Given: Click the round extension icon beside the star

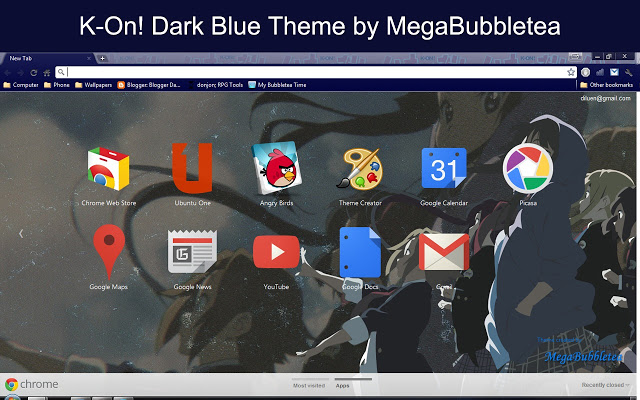Looking at the screenshot, I should coord(585,72).
